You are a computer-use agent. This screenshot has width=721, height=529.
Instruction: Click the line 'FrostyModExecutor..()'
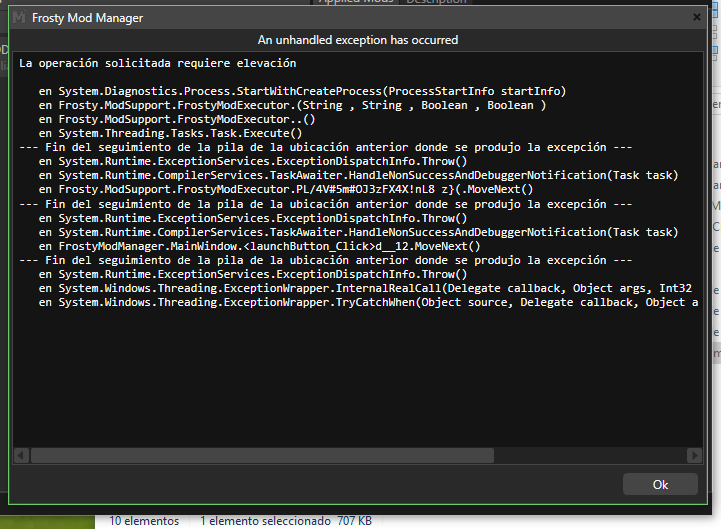click(177, 119)
